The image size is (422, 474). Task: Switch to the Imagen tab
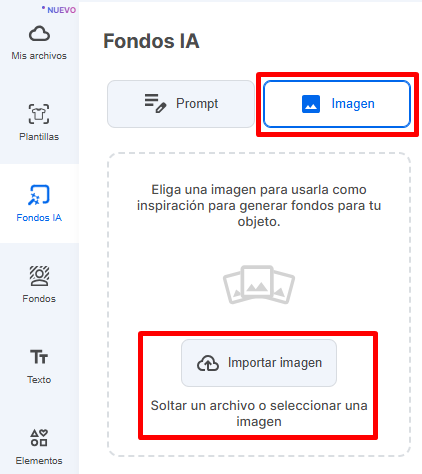coord(337,104)
